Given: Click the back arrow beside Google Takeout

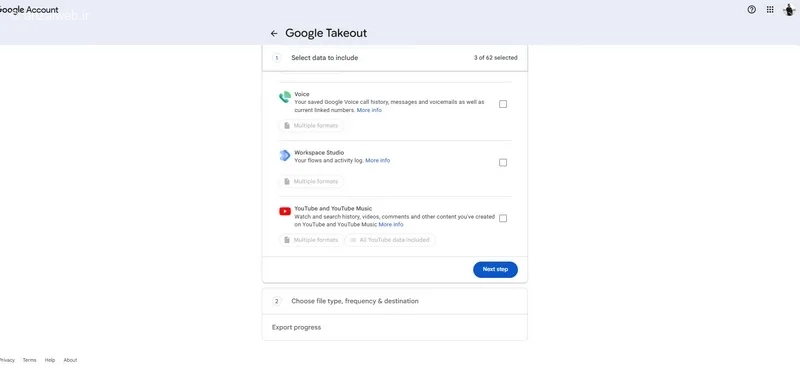Looking at the screenshot, I should click(x=274, y=34).
